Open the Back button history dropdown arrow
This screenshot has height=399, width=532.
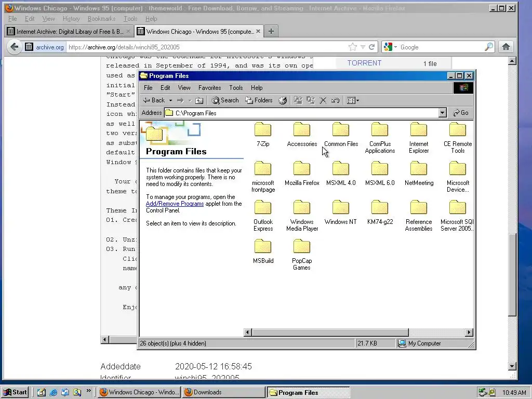(x=170, y=100)
